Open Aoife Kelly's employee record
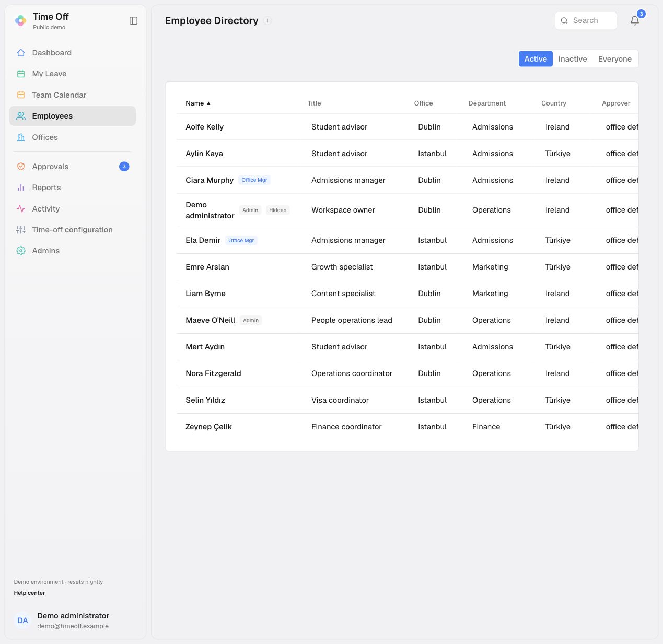This screenshot has width=663, height=644. click(204, 127)
